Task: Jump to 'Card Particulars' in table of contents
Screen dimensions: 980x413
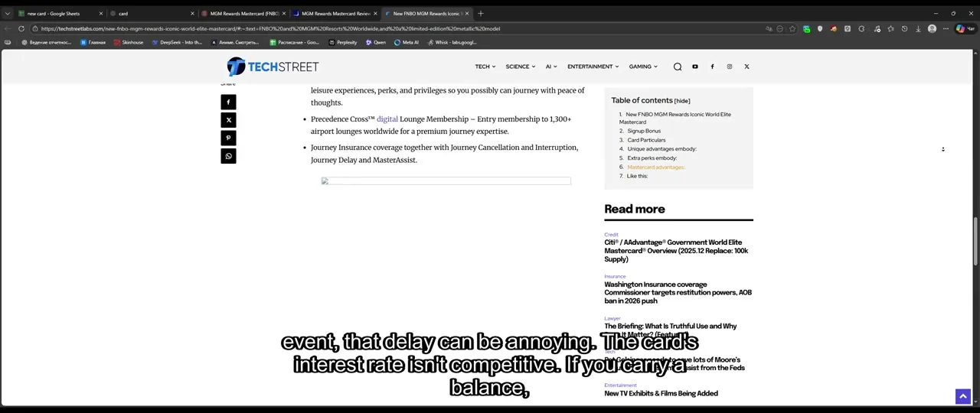Action: [646, 140]
